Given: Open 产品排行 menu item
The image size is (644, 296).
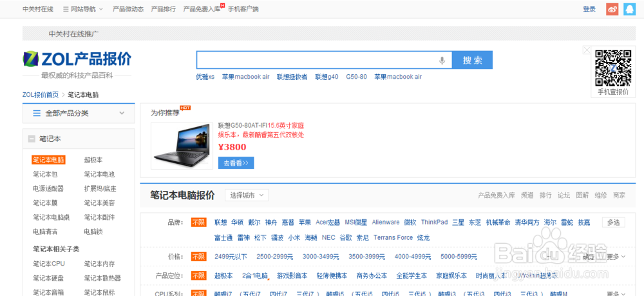Looking at the screenshot, I should pyautogui.click(x=164, y=9).
